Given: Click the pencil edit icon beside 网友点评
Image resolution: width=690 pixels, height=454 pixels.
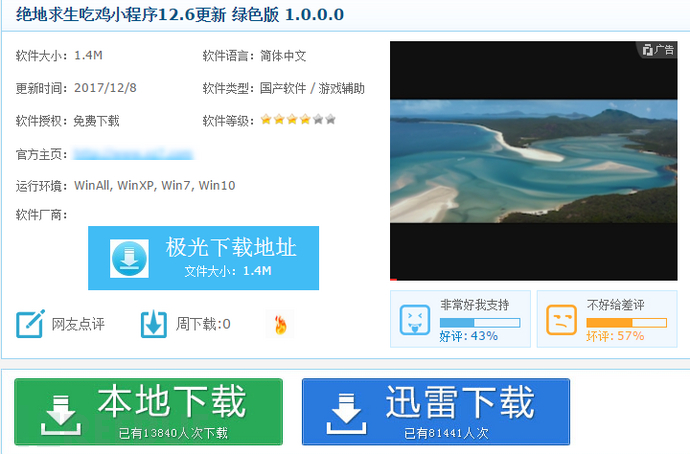Looking at the screenshot, I should (30, 324).
